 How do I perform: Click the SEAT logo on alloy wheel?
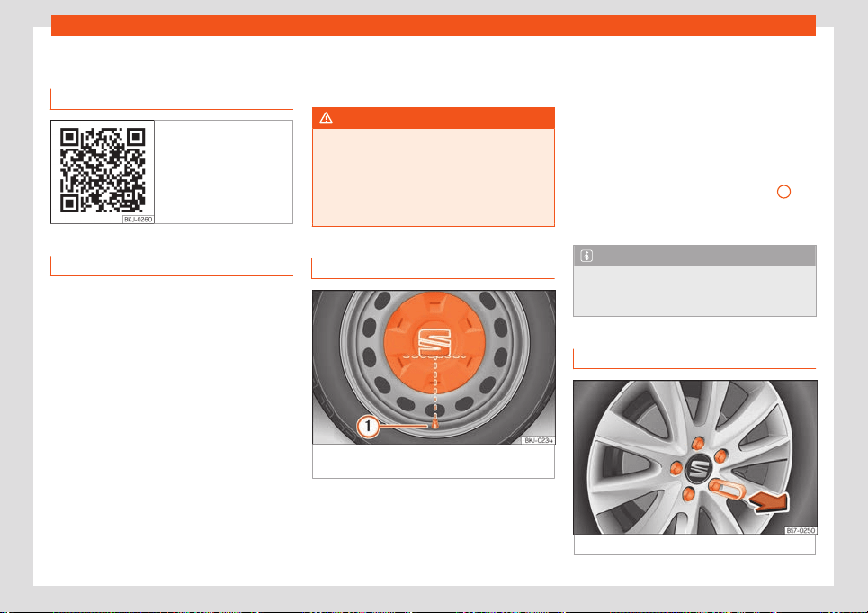tap(699, 469)
